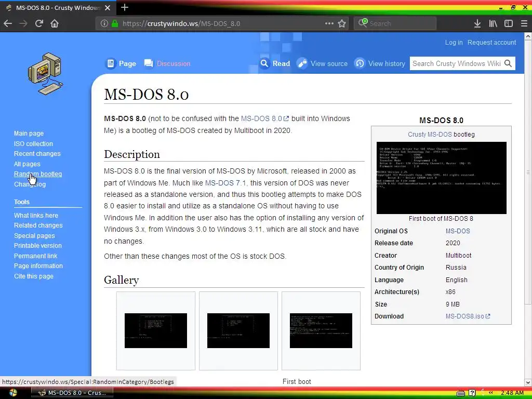Click the wiki search magnifier icon

tap(508, 63)
